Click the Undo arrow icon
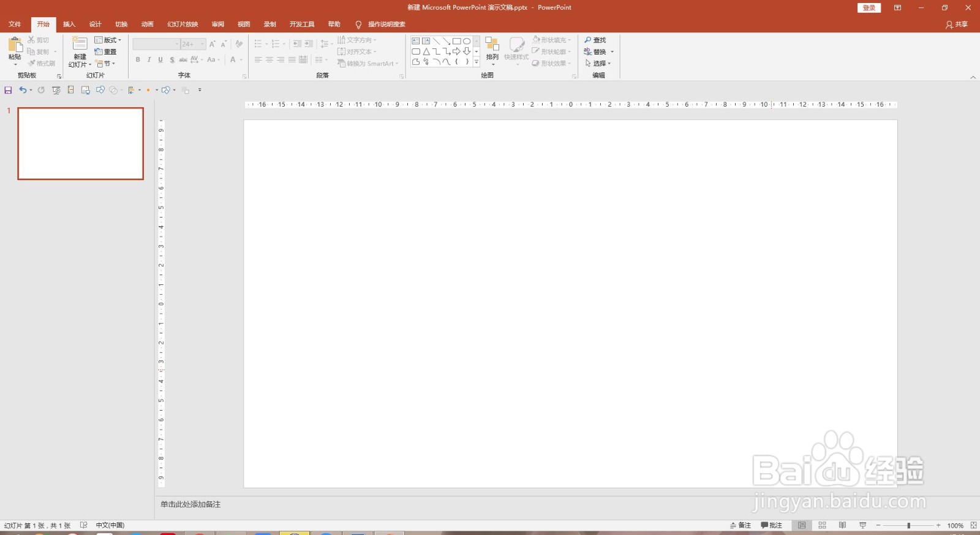Viewport: 980px width, 535px height. click(x=23, y=90)
